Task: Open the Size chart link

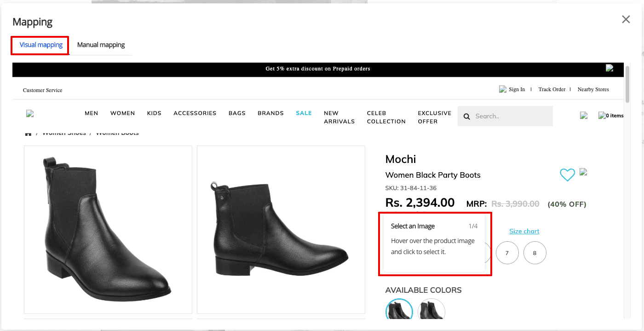Action: [x=524, y=231]
